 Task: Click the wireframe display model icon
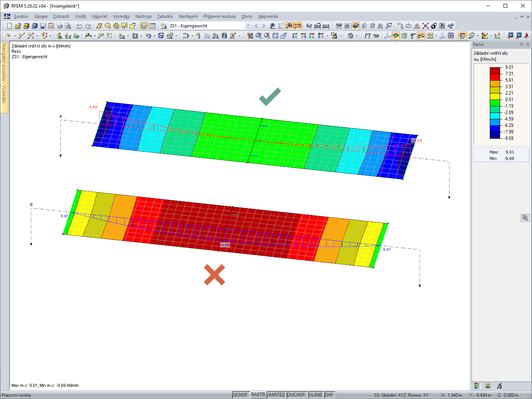[x=275, y=36]
